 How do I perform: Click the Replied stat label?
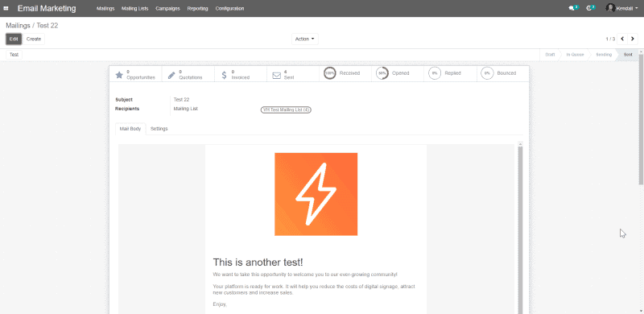[x=452, y=73]
